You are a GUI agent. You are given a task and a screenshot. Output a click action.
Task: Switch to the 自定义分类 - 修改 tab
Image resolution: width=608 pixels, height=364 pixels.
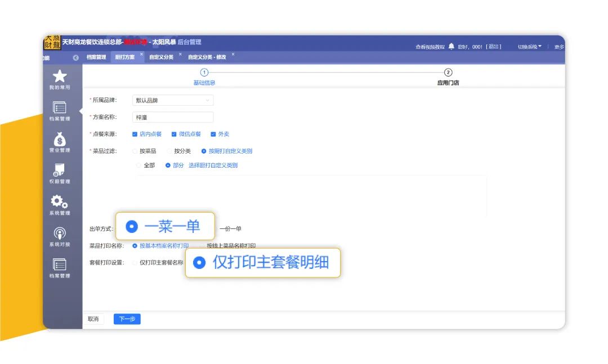pos(207,57)
